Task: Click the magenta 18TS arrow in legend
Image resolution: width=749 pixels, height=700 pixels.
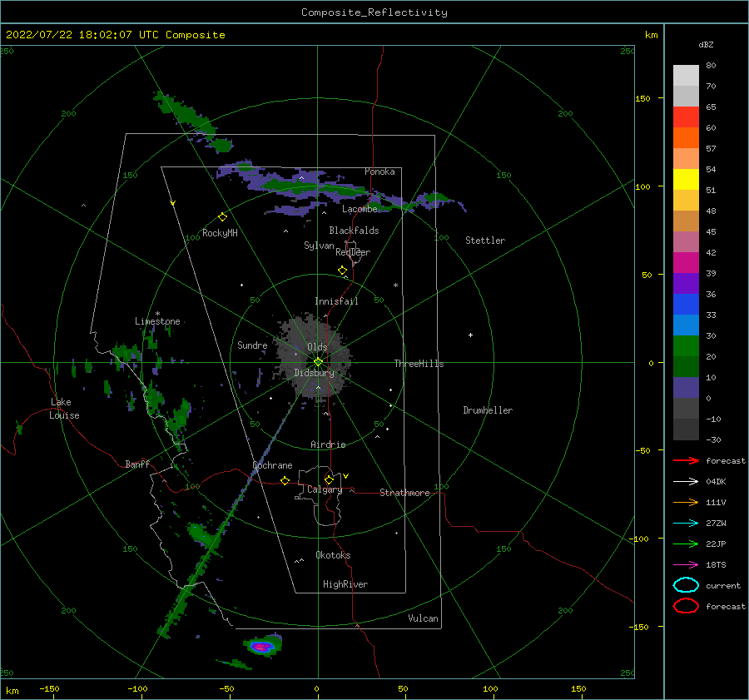Action: pyautogui.click(x=686, y=565)
